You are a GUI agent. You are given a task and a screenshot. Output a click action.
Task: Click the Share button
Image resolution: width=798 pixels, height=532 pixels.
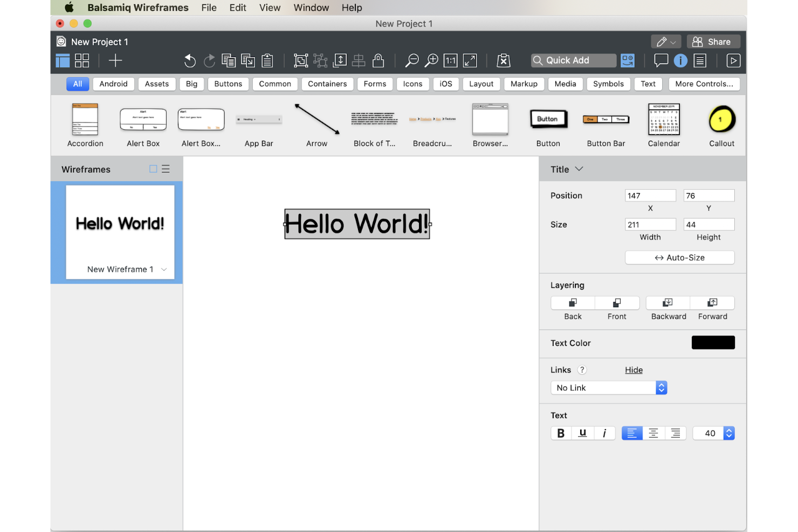[713, 42]
